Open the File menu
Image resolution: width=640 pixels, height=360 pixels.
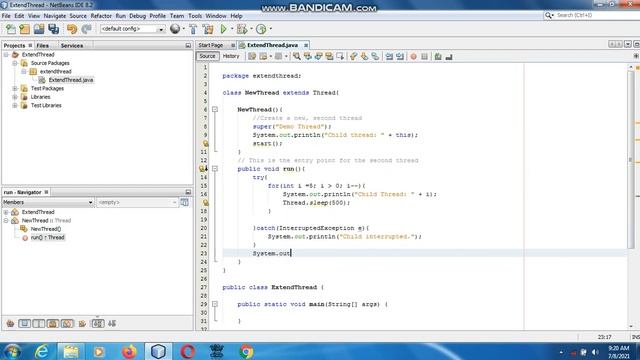tap(6, 16)
